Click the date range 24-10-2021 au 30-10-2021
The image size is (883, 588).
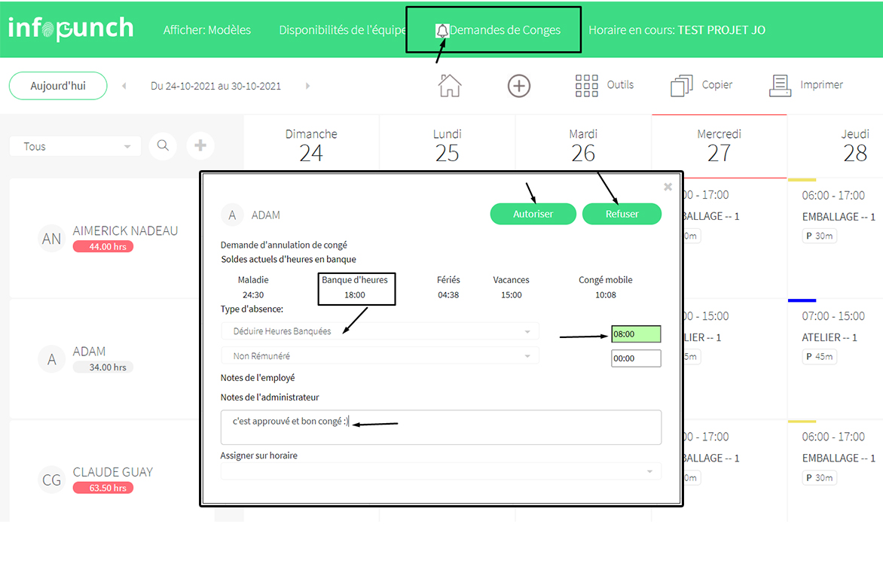click(x=215, y=86)
